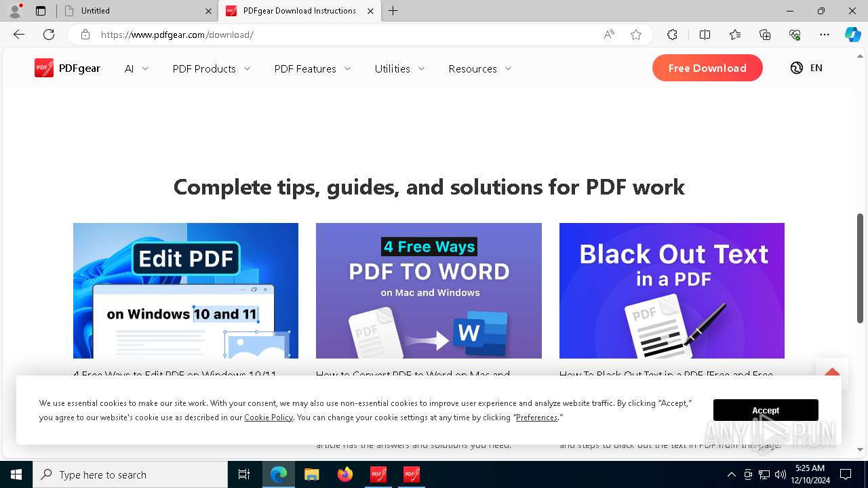Open the Black Out Text article thumbnail
868x488 pixels.
pyautogui.click(x=671, y=291)
